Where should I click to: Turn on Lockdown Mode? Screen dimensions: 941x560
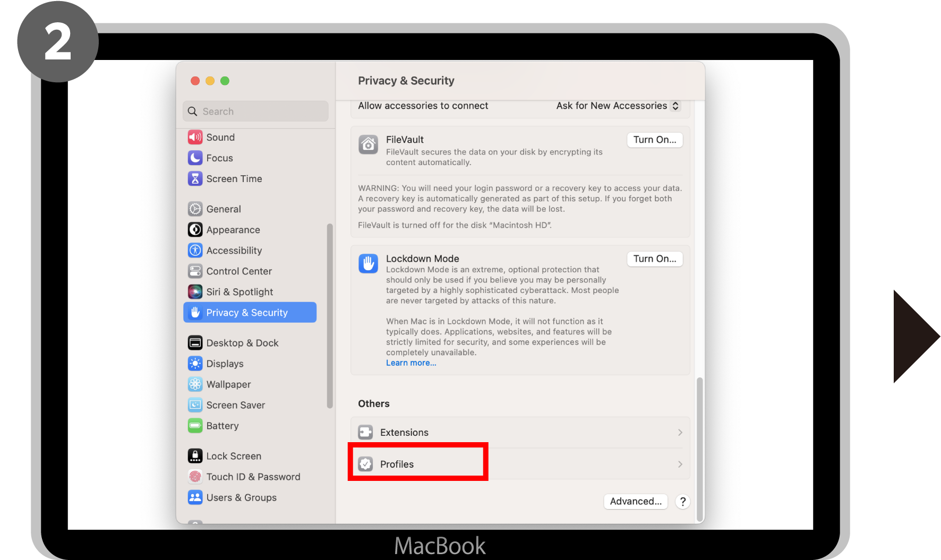click(x=654, y=259)
